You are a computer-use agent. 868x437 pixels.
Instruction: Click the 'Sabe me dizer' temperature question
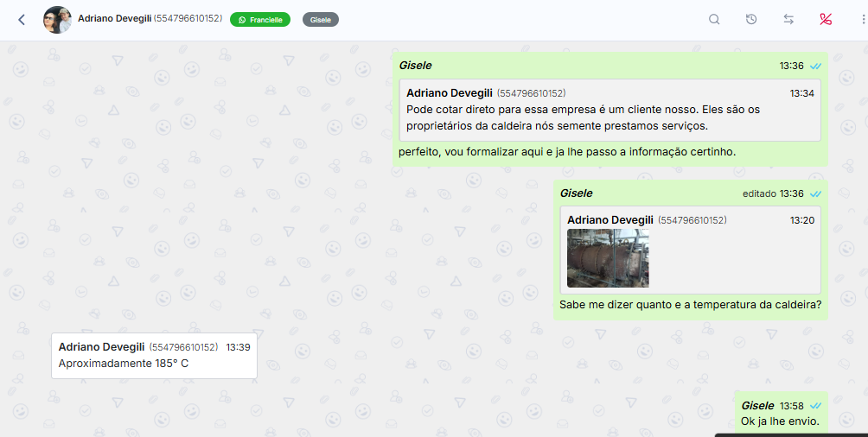click(x=690, y=305)
